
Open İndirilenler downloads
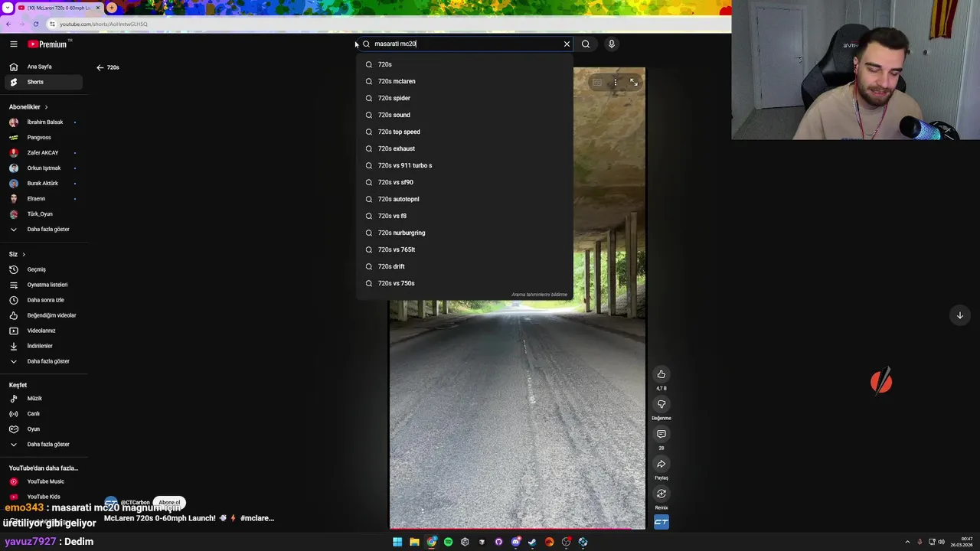pos(44,346)
